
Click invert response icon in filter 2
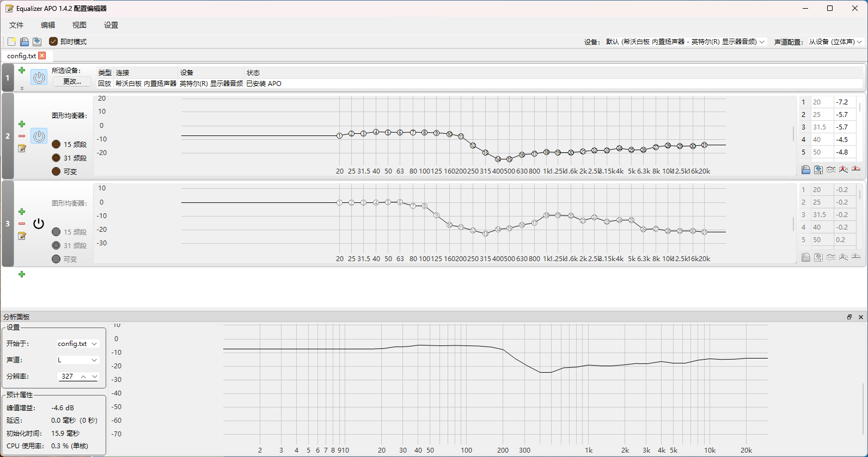point(831,170)
